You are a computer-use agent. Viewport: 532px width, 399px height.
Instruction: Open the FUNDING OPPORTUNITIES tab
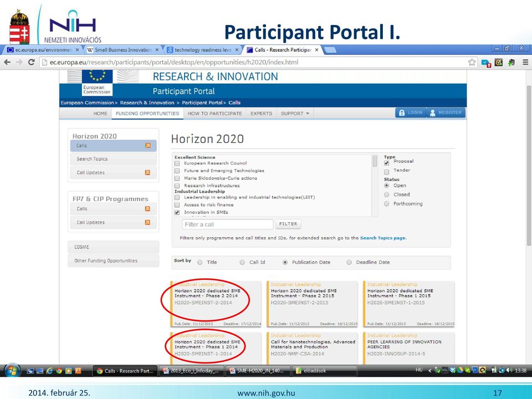tap(147, 113)
